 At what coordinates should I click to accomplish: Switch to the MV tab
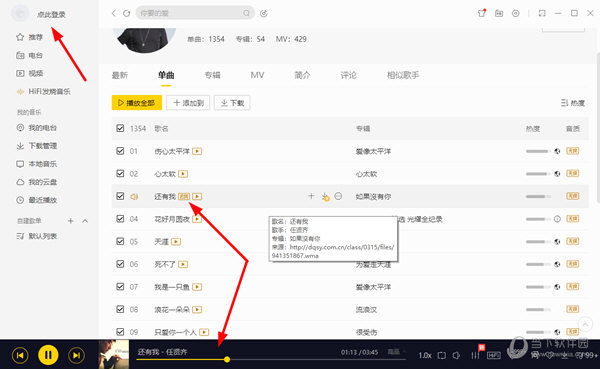point(257,75)
